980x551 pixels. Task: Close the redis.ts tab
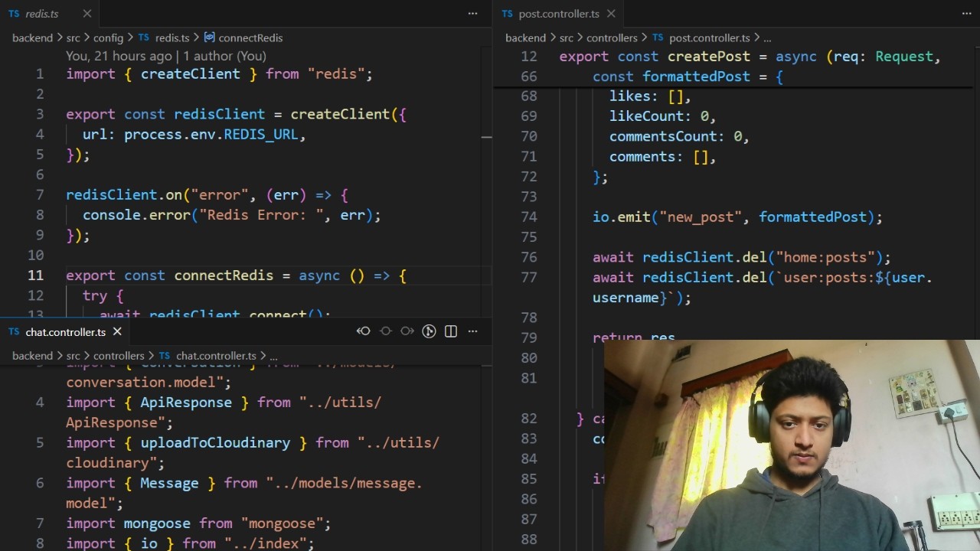click(87, 14)
